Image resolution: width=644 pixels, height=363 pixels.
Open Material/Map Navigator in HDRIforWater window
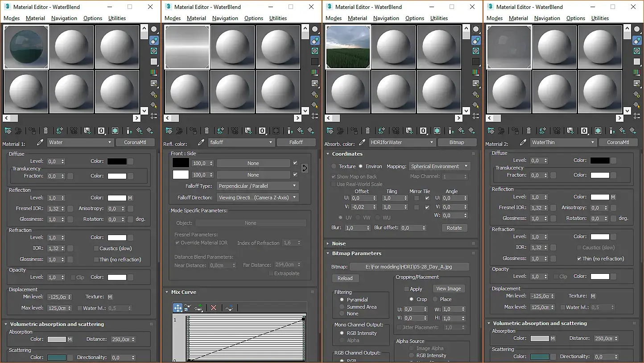(x=476, y=115)
